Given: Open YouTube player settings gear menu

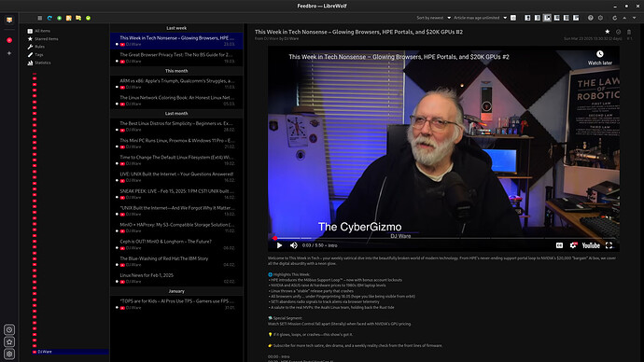Looking at the screenshot, I should [x=573, y=245].
